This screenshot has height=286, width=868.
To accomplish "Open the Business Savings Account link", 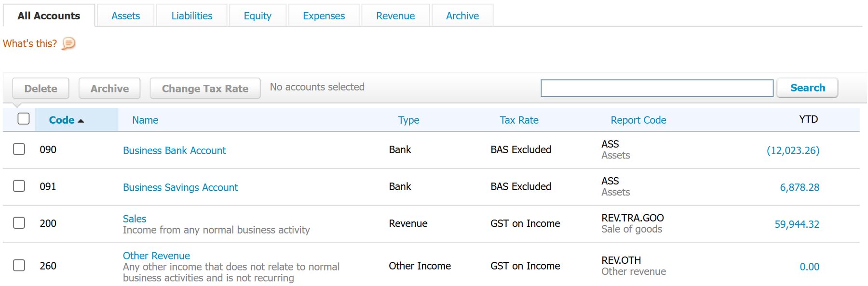I will 180,187.
